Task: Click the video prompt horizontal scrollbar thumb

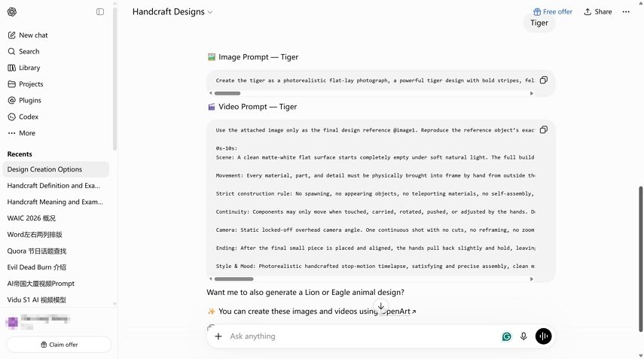Action: [x=233, y=279]
